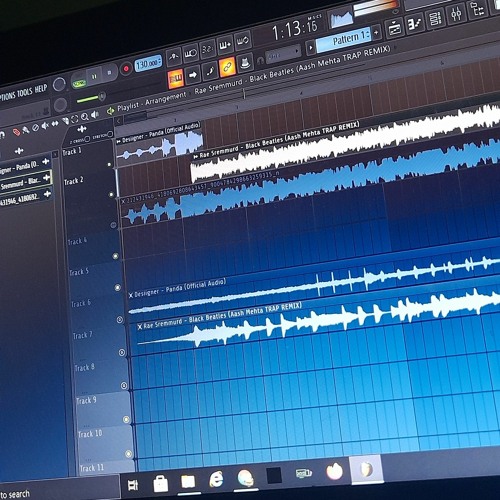The width and height of the screenshot is (500, 500).
Task: Click the typing keyboard to piano icon
Action: coord(225,45)
